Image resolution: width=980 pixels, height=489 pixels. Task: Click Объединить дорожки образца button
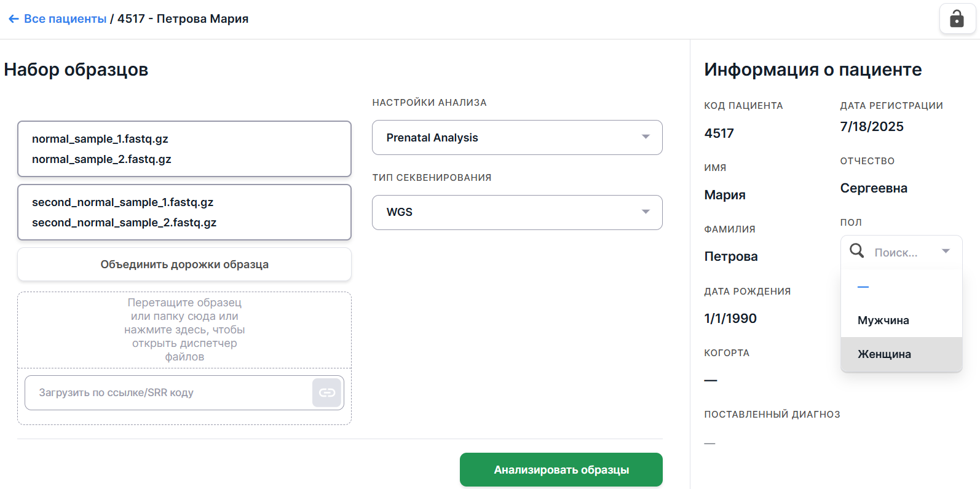[x=184, y=264]
